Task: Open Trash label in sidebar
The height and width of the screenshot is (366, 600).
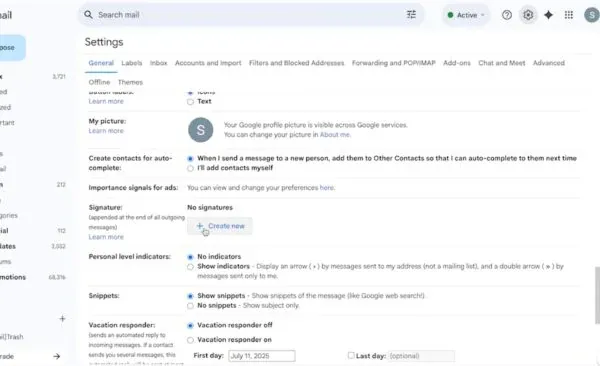Action: pos(12,337)
